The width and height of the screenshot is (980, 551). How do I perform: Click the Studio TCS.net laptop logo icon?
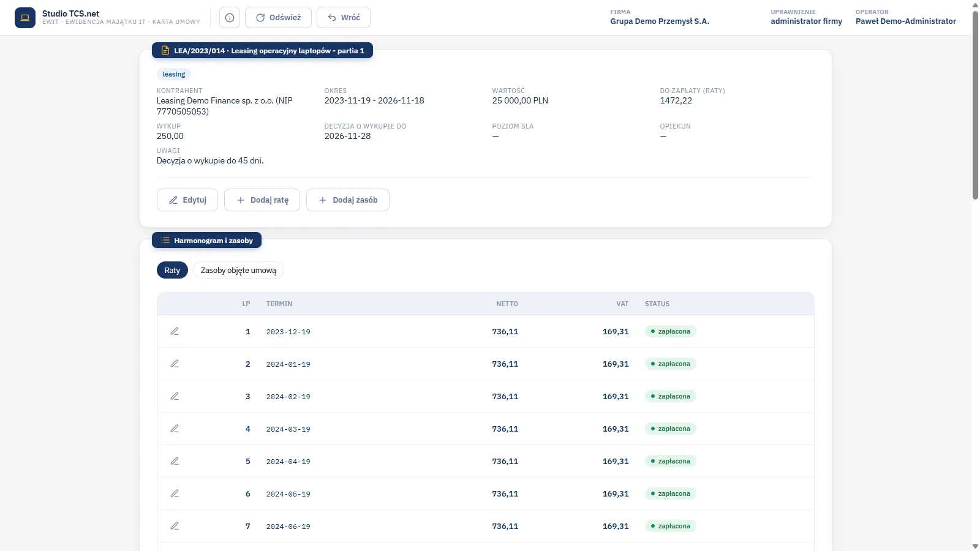coord(25,18)
